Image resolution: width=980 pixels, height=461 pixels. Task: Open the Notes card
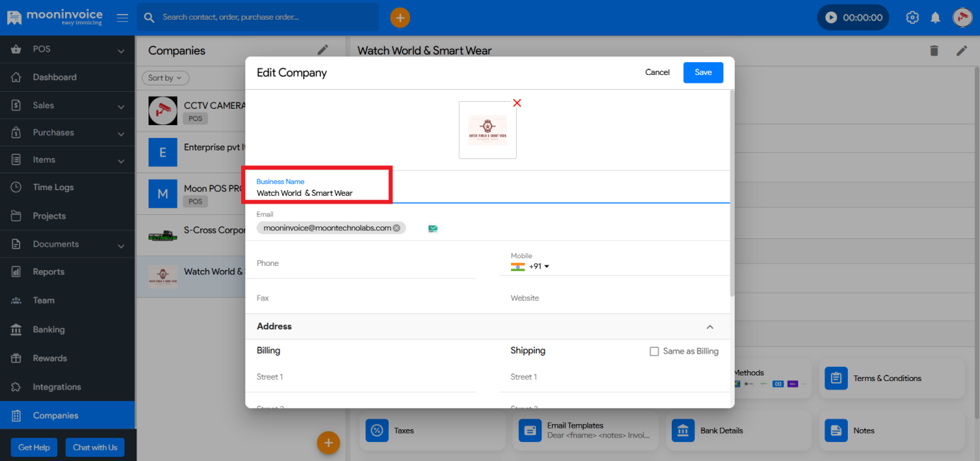pos(892,430)
